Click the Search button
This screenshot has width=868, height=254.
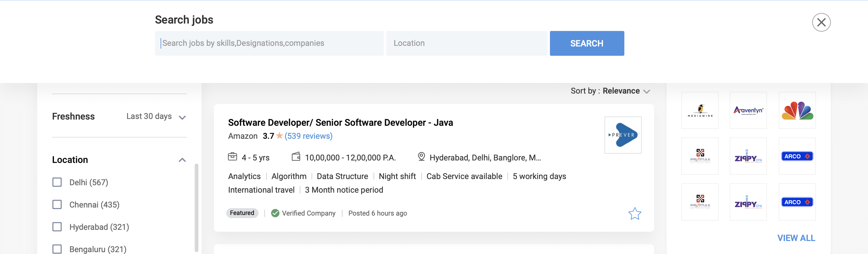[x=587, y=43]
